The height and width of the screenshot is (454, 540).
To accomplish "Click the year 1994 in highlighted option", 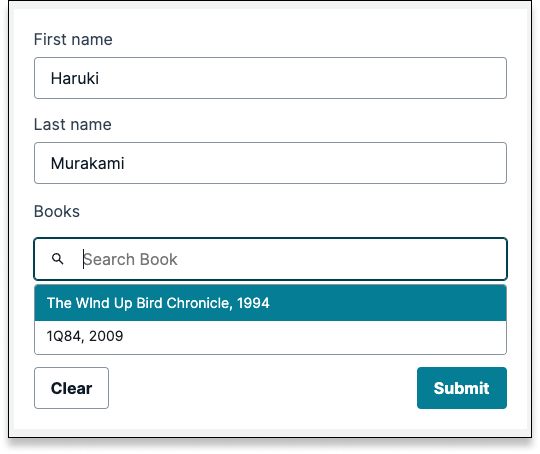I will 253,303.
